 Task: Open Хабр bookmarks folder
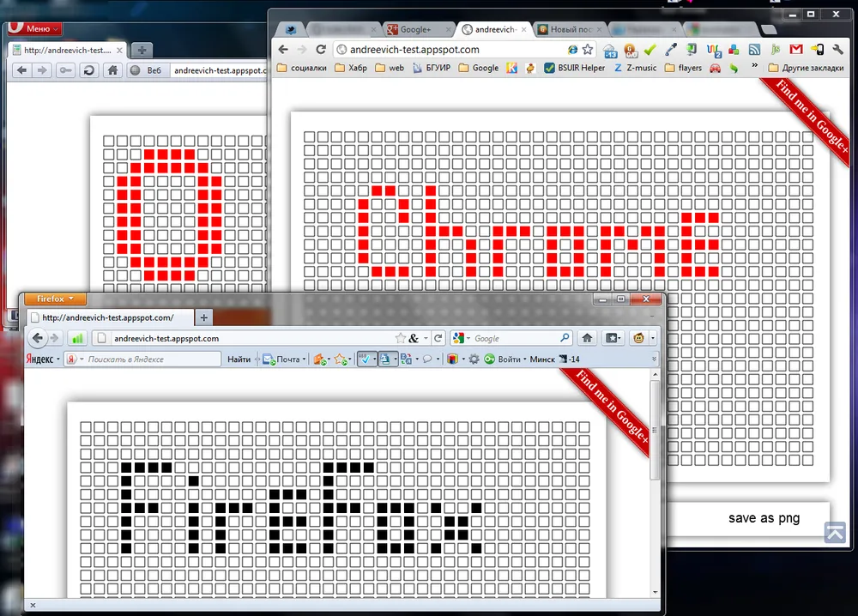click(351, 68)
